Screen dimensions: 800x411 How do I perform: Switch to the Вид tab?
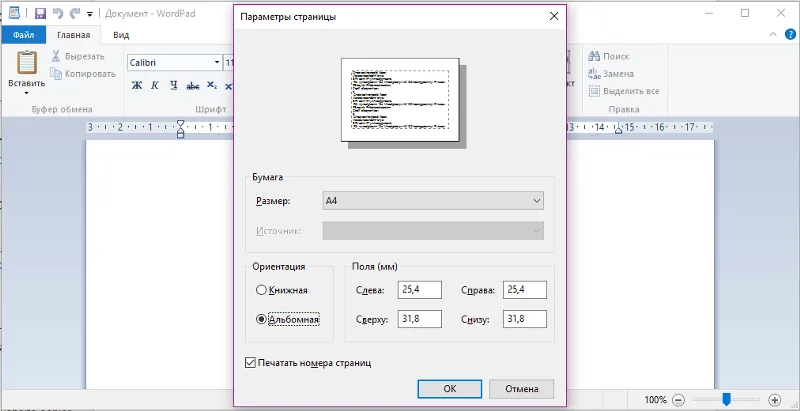pos(121,35)
